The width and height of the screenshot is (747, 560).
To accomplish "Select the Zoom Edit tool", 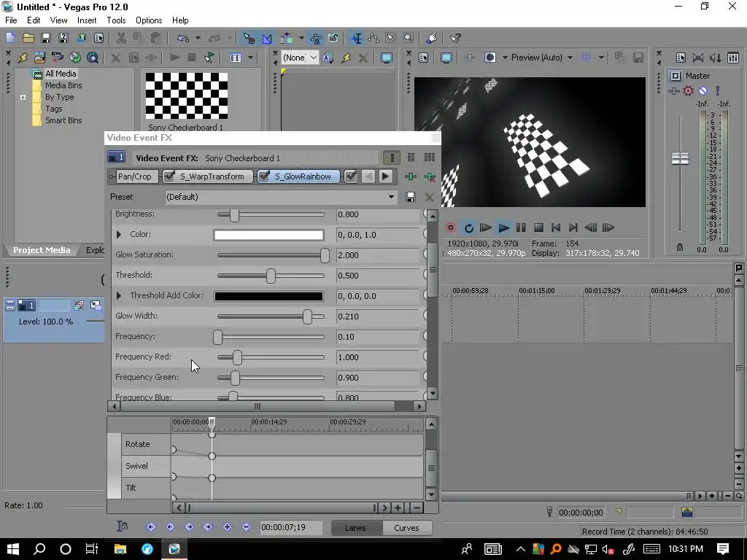I will coord(409,38).
